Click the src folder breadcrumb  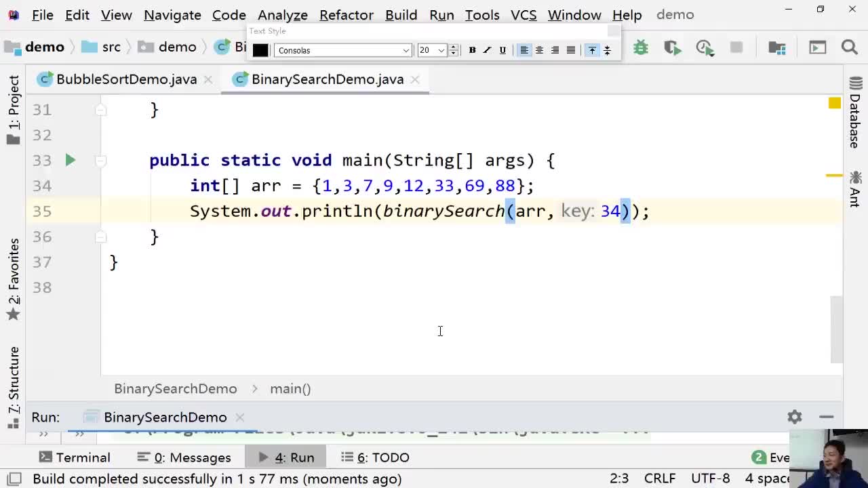(101, 47)
